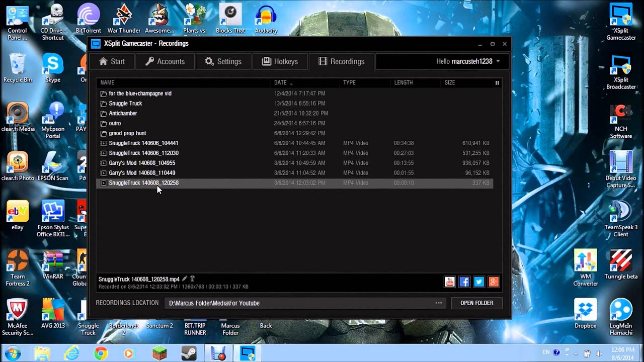Open Recycle Bin on desktop
Image resolution: width=644 pixels, height=362 pixels.
pyautogui.click(x=18, y=68)
